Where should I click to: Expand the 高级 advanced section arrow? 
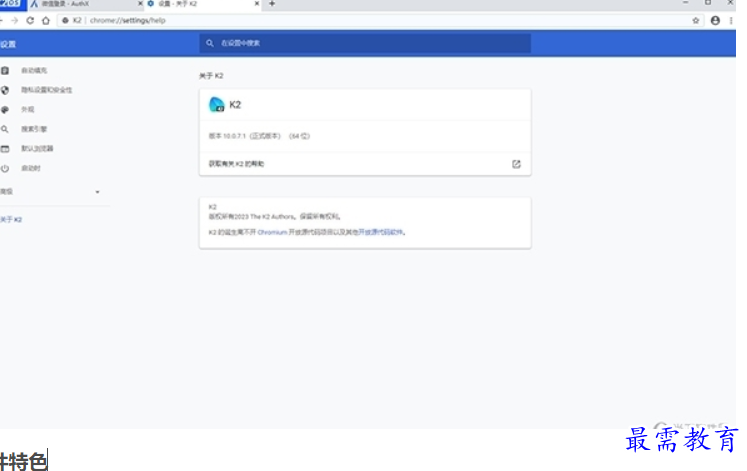tap(97, 192)
